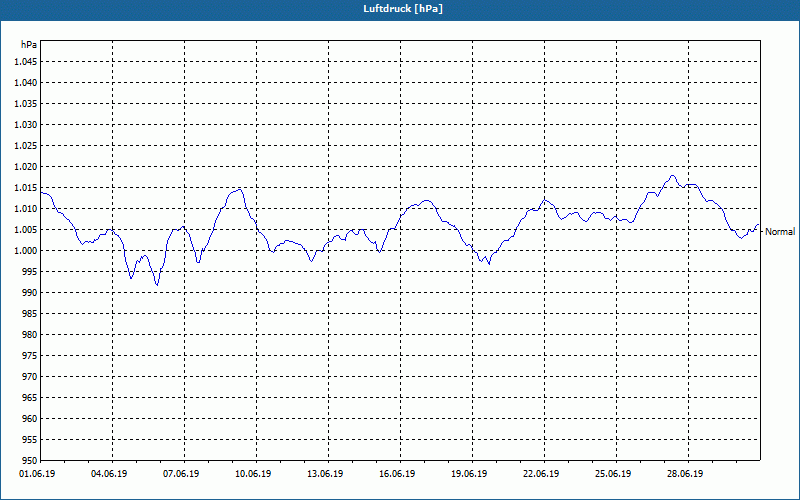Click the 1.030 y-axis label
Screen dimensions: 800x500
[26, 124]
